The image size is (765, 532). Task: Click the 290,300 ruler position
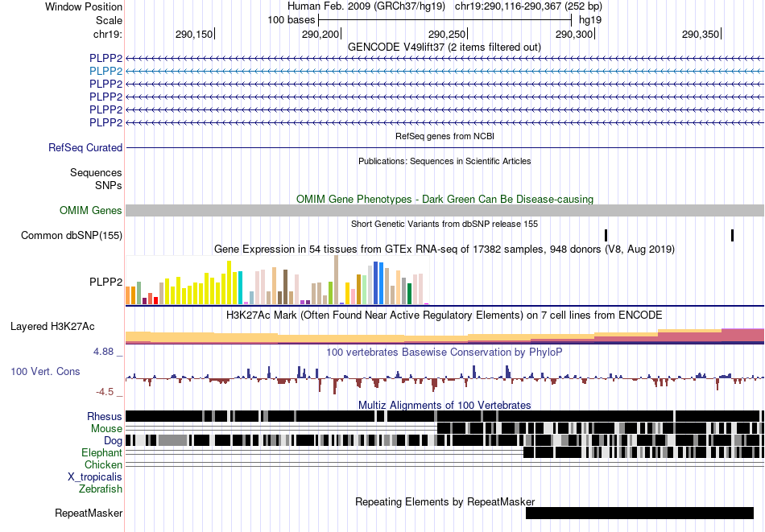coord(574,34)
